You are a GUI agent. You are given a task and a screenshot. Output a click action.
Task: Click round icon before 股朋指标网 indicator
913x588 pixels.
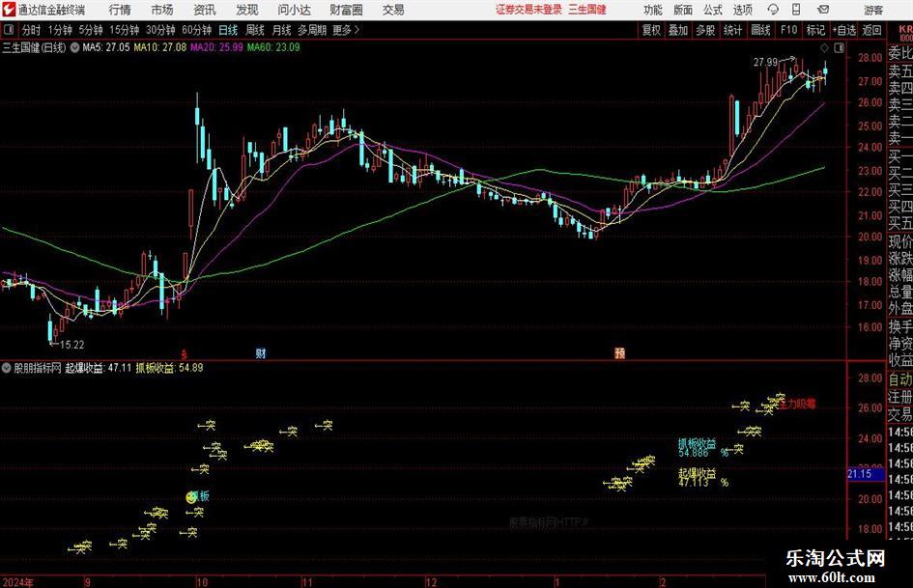point(7,368)
